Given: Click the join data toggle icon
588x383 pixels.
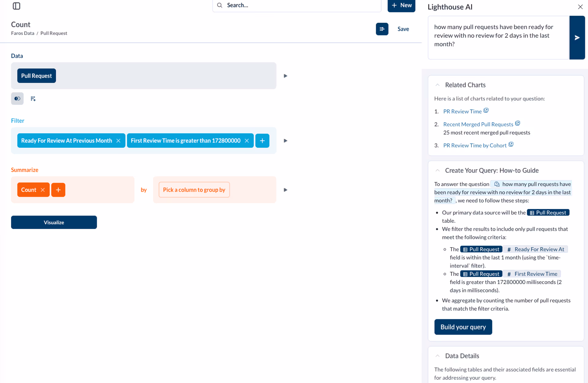Looking at the screenshot, I should tap(17, 99).
